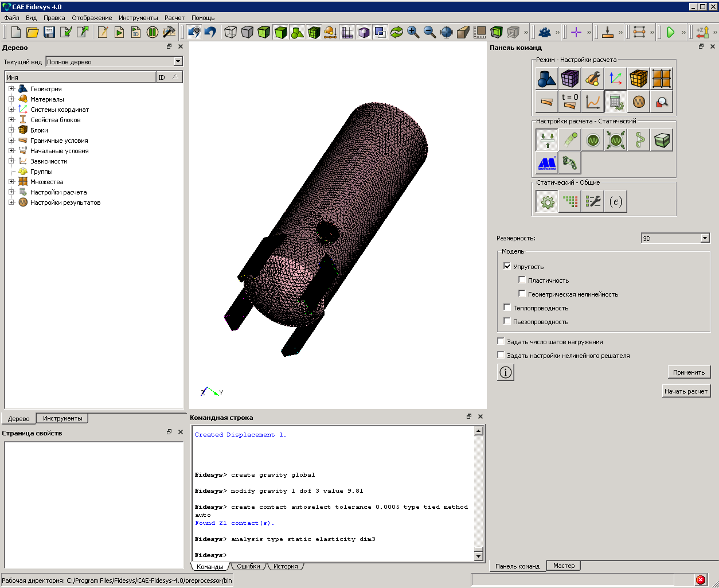Click the New file toolbar icon

pyautogui.click(x=16, y=32)
